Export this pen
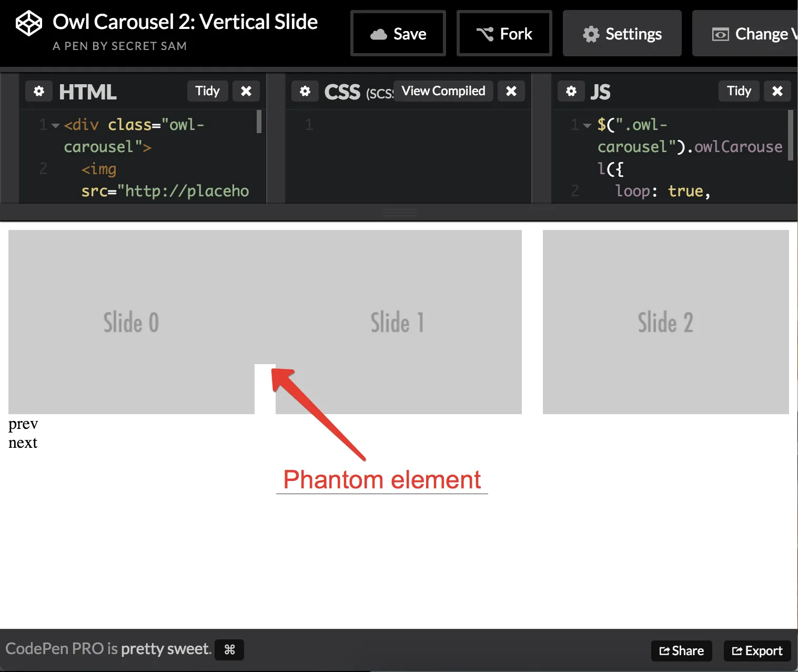798x672 pixels. point(757,651)
